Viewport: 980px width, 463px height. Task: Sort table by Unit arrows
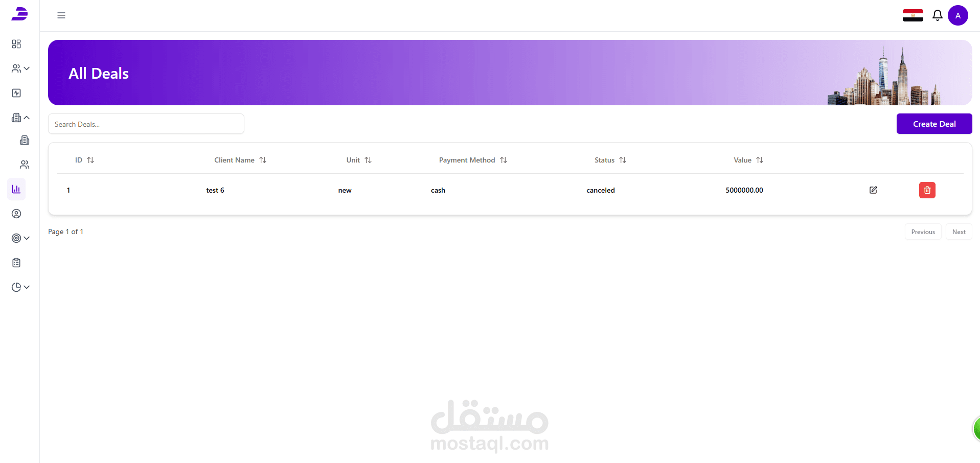pos(368,160)
